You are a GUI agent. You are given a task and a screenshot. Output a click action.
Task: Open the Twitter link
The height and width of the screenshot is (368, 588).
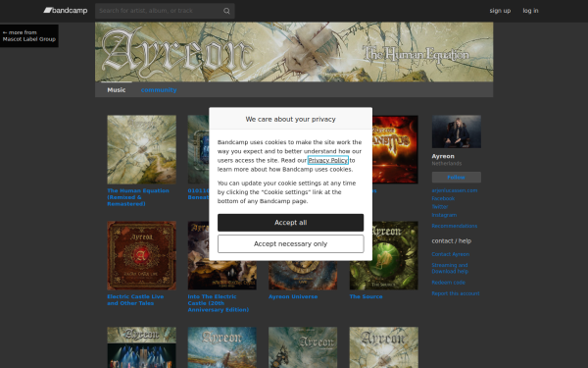[440, 206]
